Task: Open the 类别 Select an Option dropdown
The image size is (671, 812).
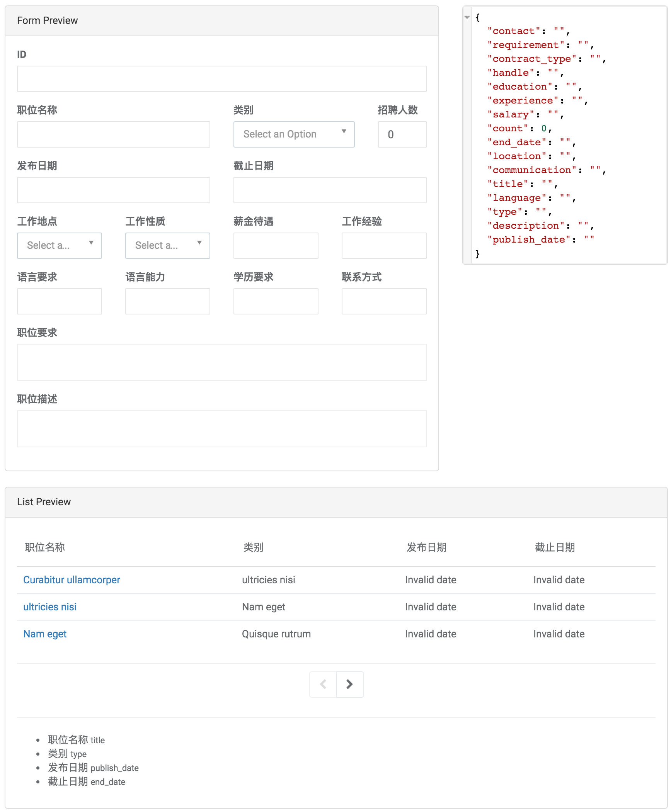Action: [294, 134]
